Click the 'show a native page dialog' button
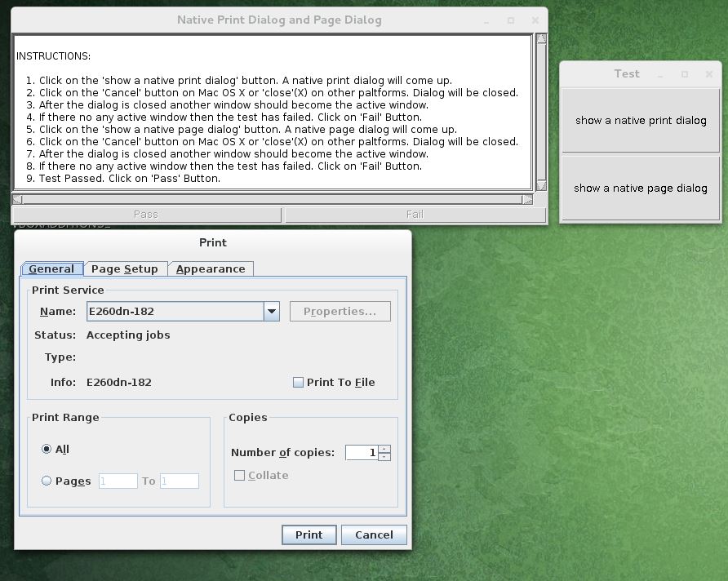 pos(641,188)
